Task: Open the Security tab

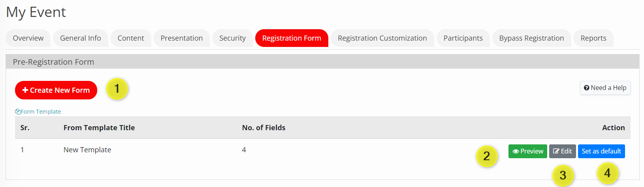Action: [232, 38]
